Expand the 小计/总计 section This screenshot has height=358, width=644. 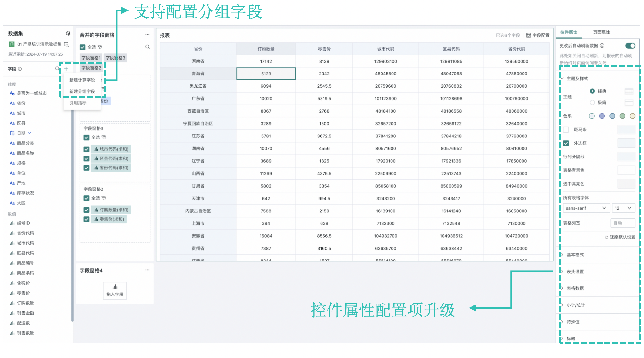coord(562,305)
